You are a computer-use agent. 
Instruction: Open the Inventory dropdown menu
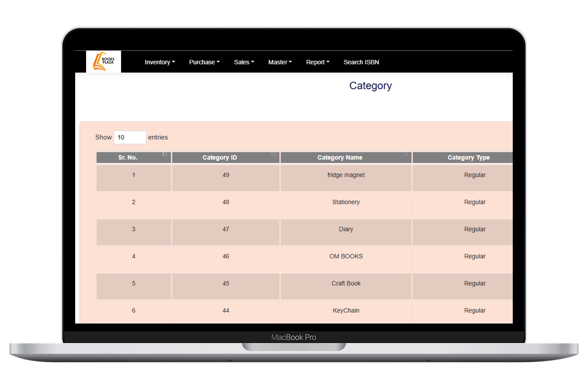(x=160, y=62)
